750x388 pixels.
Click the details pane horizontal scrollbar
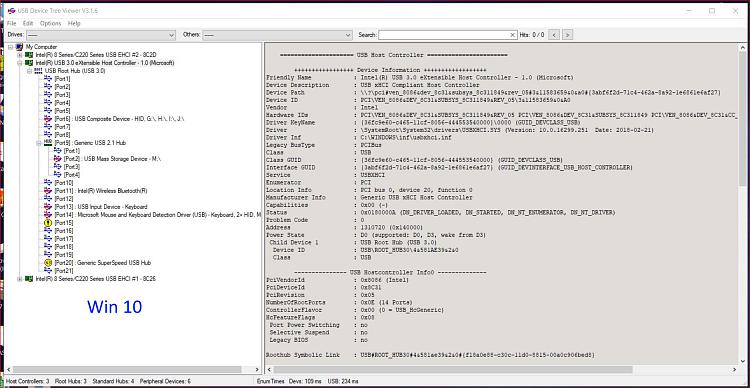click(453, 370)
